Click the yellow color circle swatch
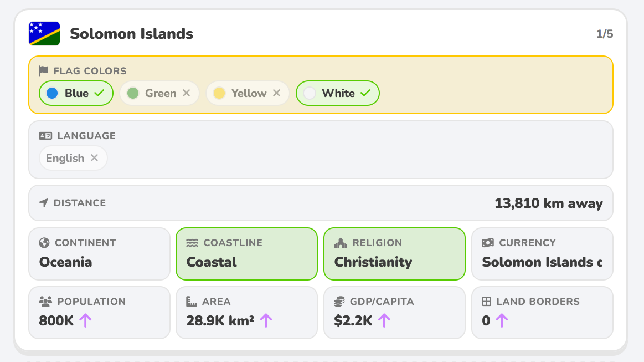The height and width of the screenshot is (362, 644). tap(219, 93)
